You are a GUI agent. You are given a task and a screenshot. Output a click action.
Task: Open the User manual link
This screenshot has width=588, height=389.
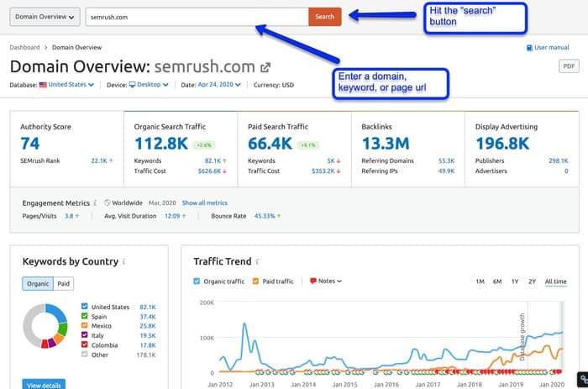pos(551,48)
